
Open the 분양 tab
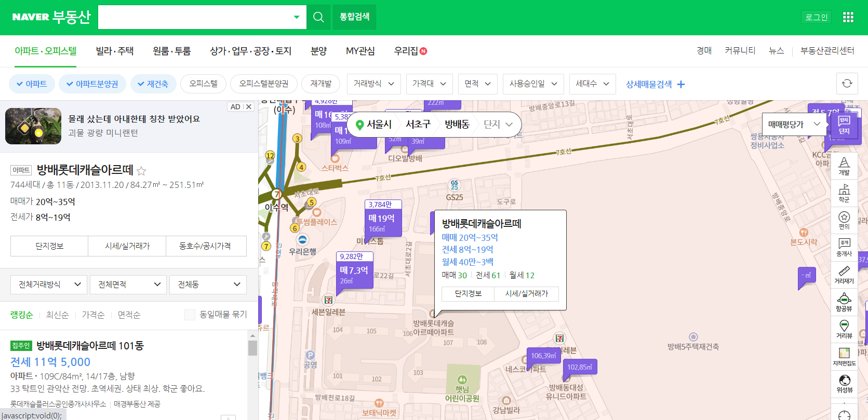318,51
